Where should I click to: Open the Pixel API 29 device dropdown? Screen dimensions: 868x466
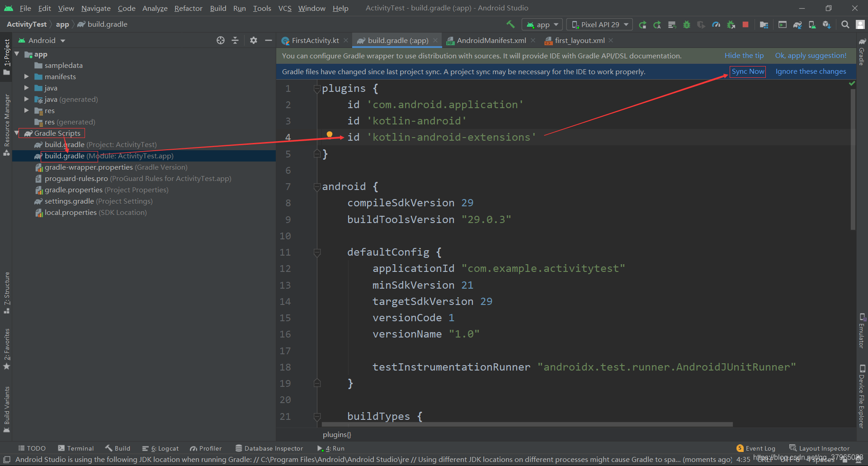tap(599, 24)
